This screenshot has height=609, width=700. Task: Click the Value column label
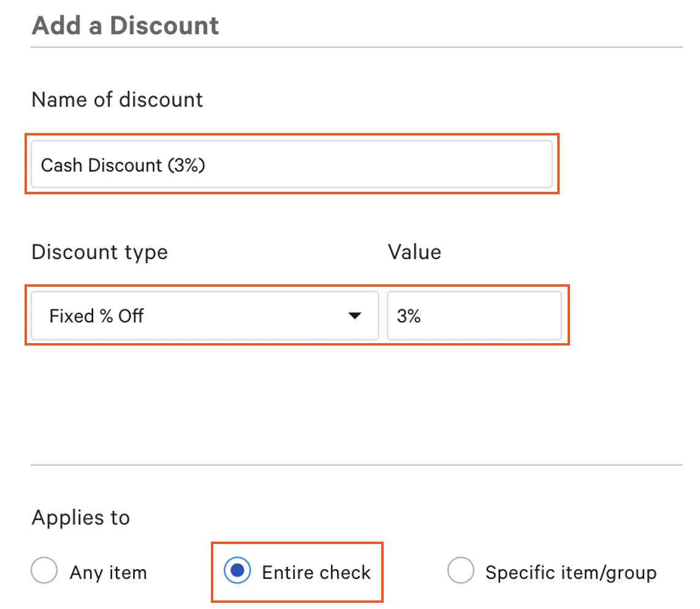click(414, 252)
